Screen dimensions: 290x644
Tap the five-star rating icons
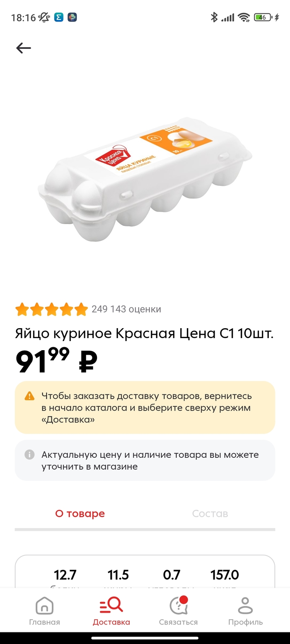coord(51,309)
